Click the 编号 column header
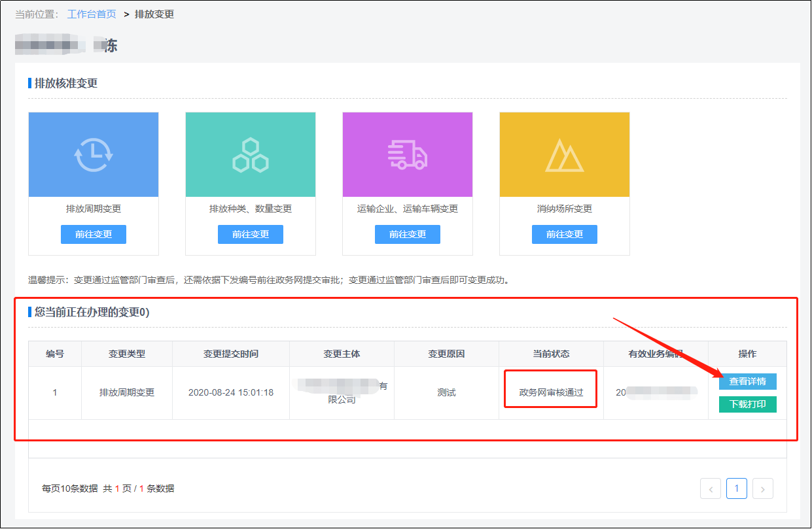The width and height of the screenshot is (812, 529). pyautogui.click(x=55, y=354)
